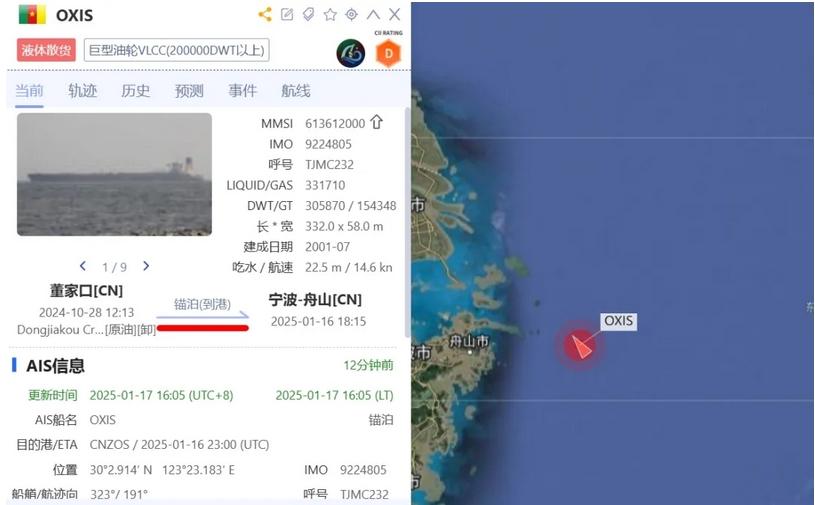This screenshot has width=815, height=505.
Task: Switch to the 轨迹 tab
Action: click(x=83, y=91)
